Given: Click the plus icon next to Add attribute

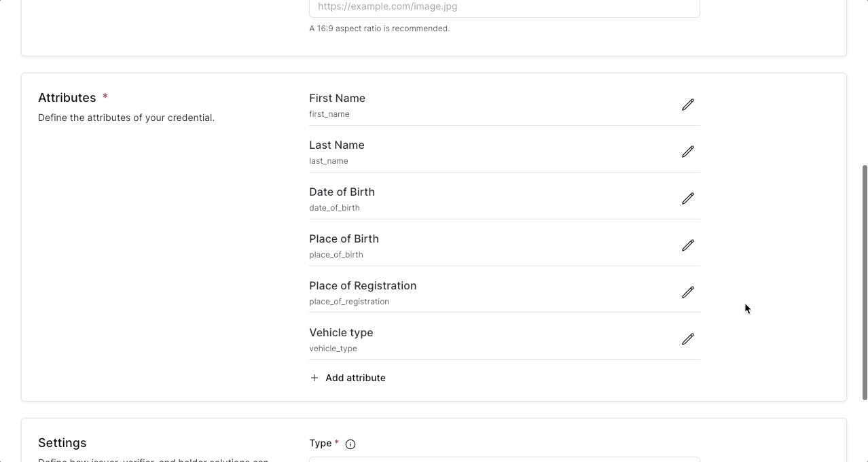Looking at the screenshot, I should click(314, 378).
